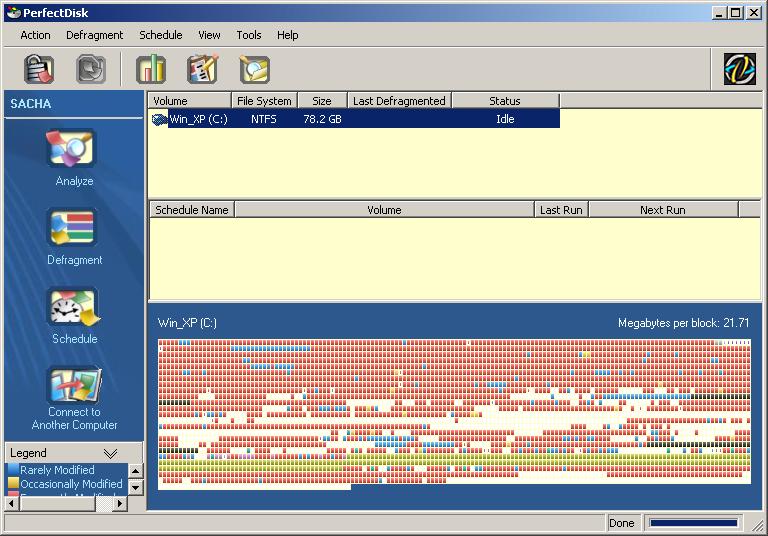The image size is (768, 536).
Task: Click the Next Run column header
Action: coord(663,210)
